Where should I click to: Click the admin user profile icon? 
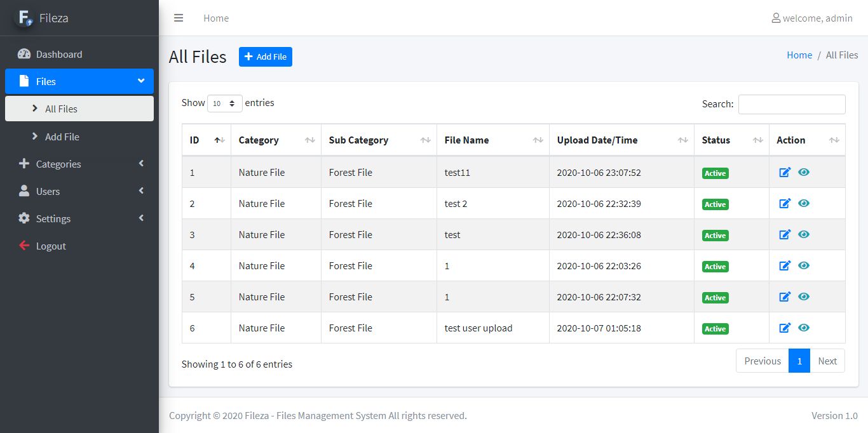tap(775, 18)
